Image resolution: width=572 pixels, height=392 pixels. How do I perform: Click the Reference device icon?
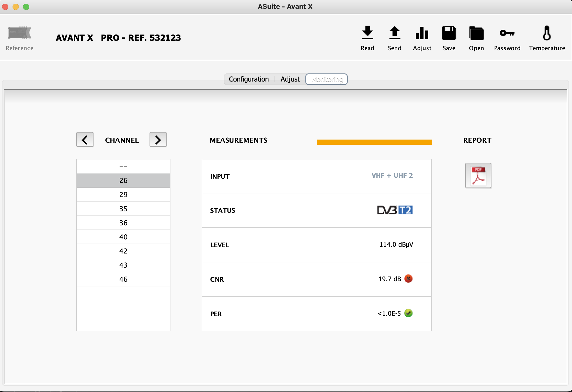(x=20, y=33)
